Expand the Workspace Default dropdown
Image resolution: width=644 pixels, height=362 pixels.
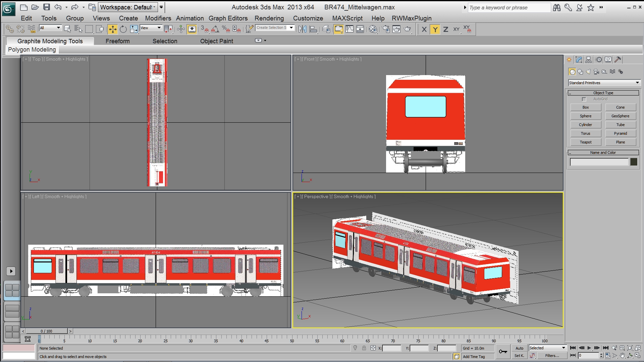pos(128,7)
